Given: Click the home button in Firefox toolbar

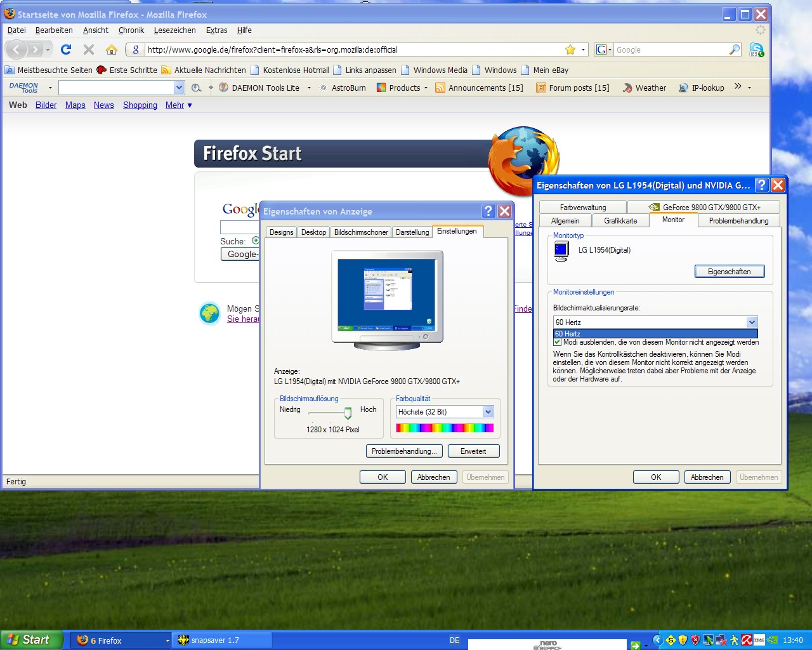Looking at the screenshot, I should pos(112,50).
